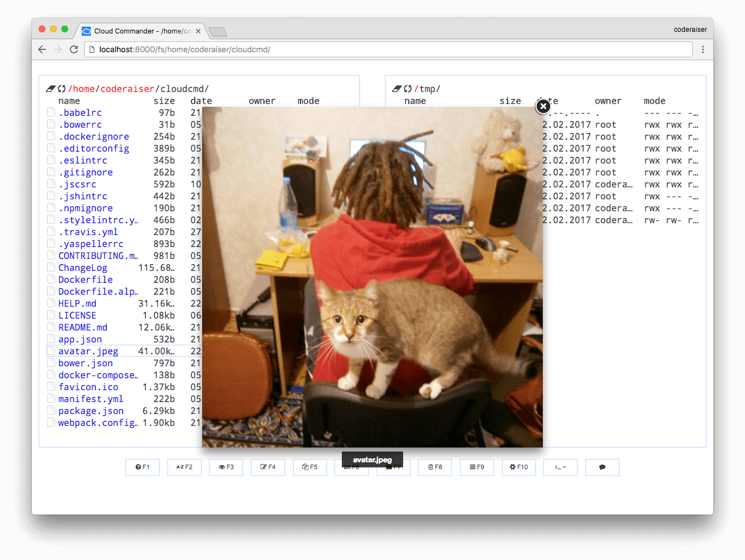
Task: Open the F9 menu button
Action: coord(477,467)
